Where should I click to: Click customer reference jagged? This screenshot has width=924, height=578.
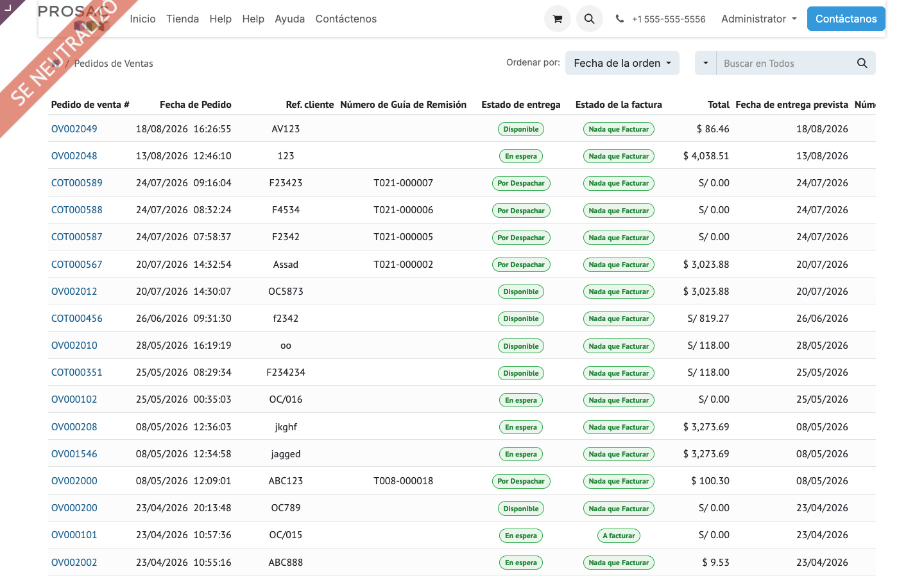click(286, 453)
